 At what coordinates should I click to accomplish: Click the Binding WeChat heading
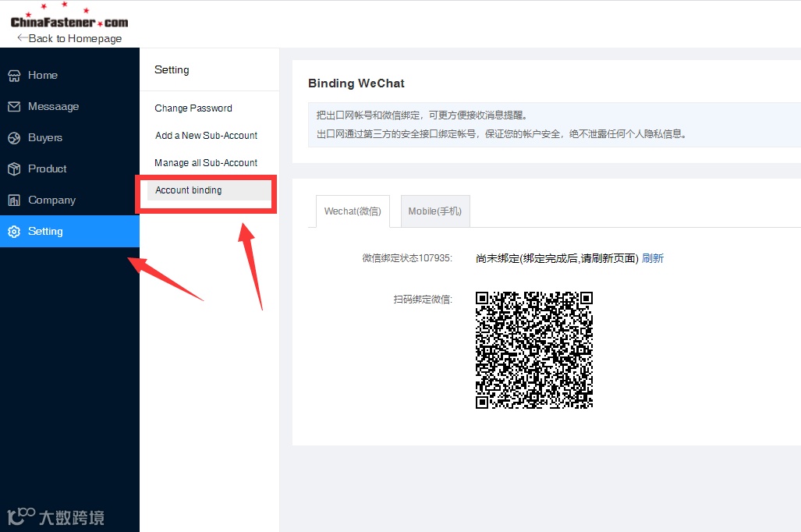pyautogui.click(x=356, y=83)
